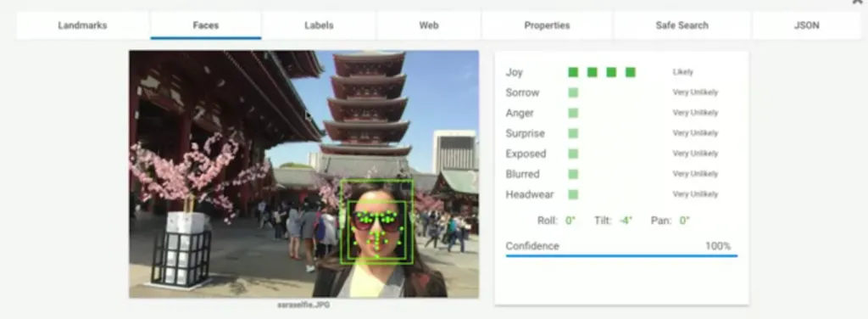This screenshot has height=319, width=868.
Task: Click the Blurred 'Very Unlikely' rating text
Action: pyautogui.click(x=695, y=174)
